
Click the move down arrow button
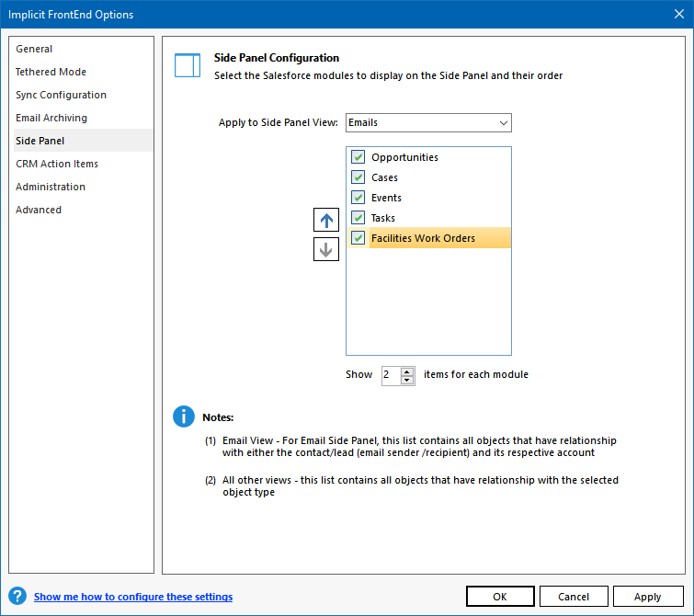click(x=326, y=249)
